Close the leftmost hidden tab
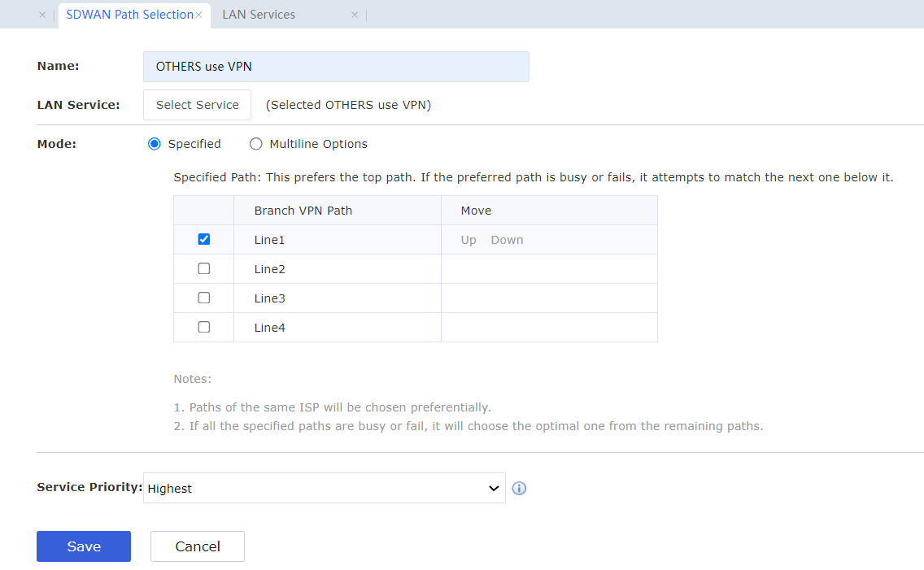 point(42,15)
